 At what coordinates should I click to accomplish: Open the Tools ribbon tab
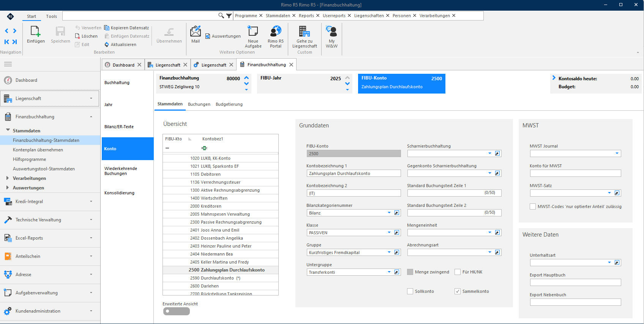[x=52, y=16]
